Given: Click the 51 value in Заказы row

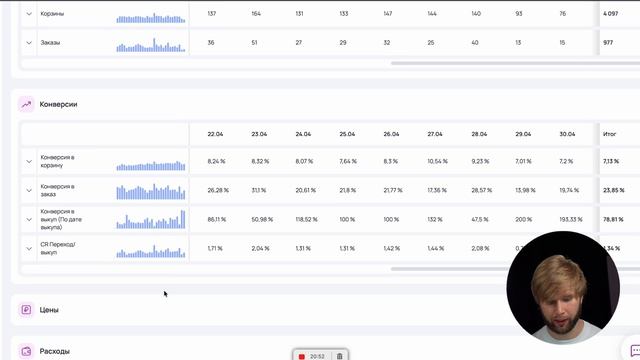Looking at the screenshot, I should coord(254,42).
